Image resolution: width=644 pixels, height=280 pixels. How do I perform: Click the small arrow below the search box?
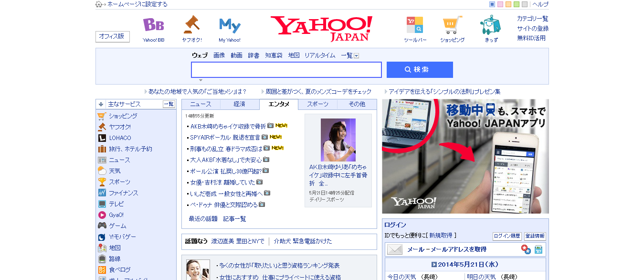201,80
